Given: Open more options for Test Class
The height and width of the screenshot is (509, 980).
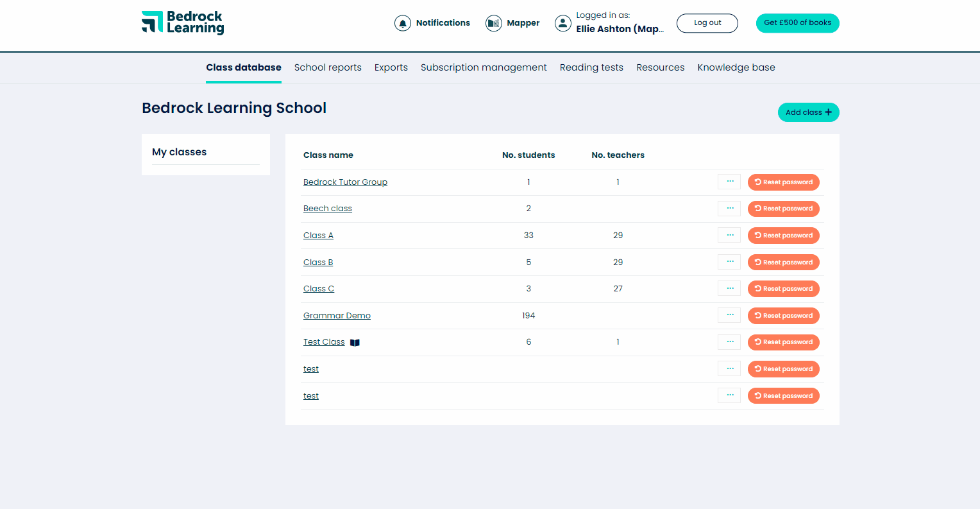Looking at the screenshot, I should pyautogui.click(x=729, y=342).
